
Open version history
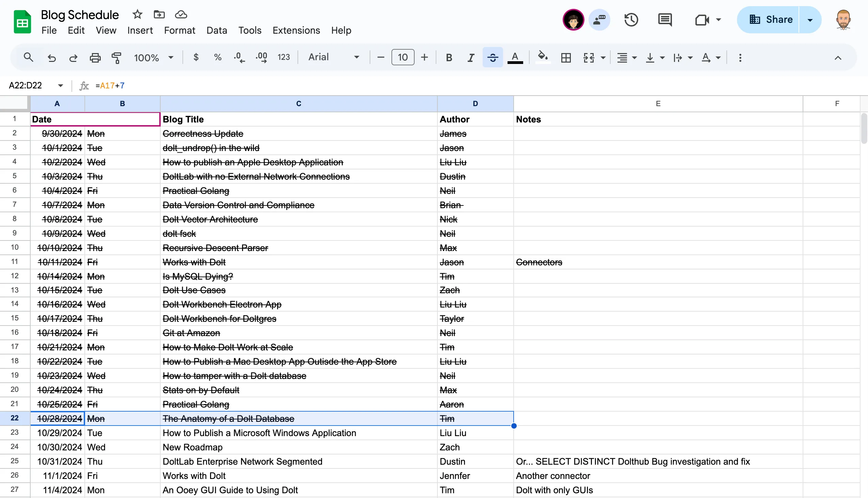(631, 19)
